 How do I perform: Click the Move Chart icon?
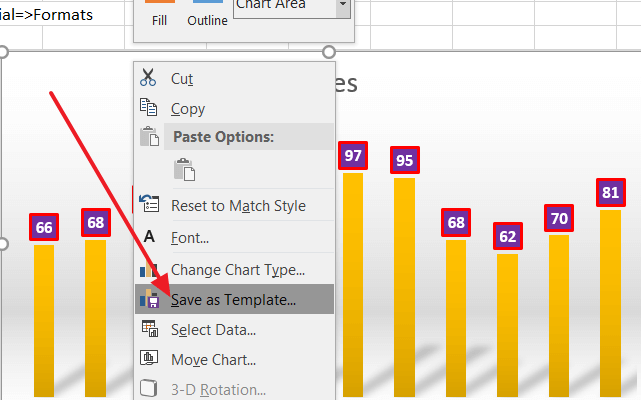pos(149,358)
